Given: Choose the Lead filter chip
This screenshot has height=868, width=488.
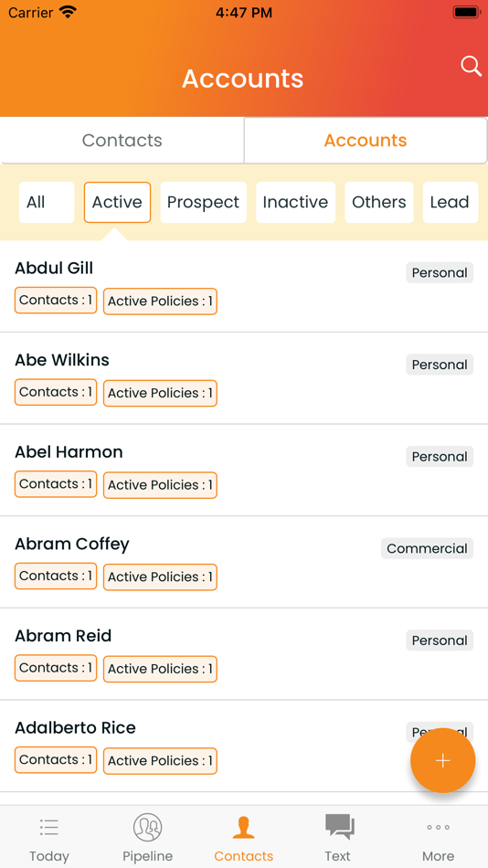Looking at the screenshot, I should pyautogui.click(x=451, y=202).
